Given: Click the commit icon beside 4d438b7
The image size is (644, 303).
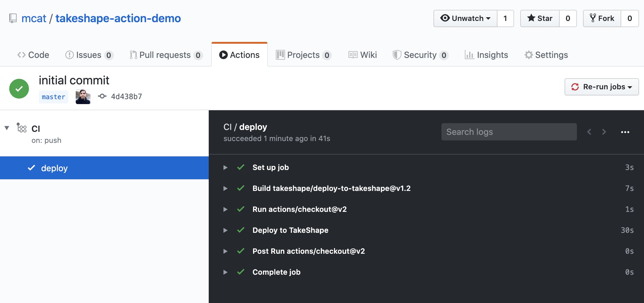Looking at the screenshot, I should pyautogui.click(x=102, y=96).
